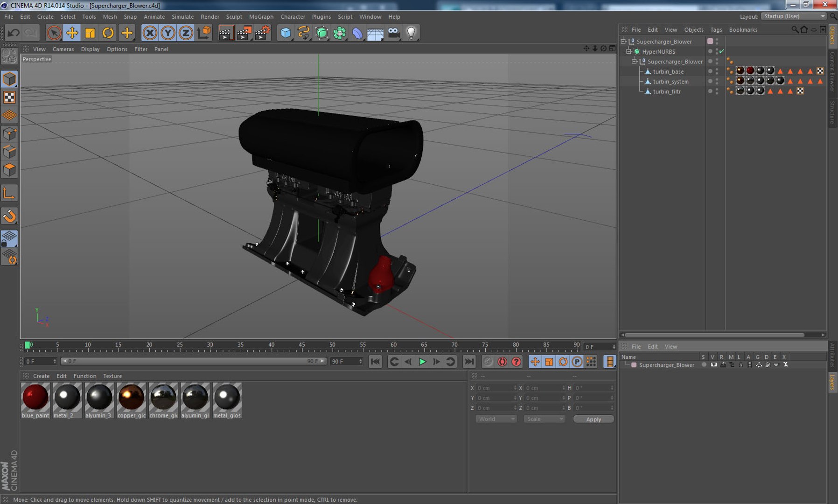Screen dimensions: 838x504
Task: Collapse the HyperNURBS tree node
Action: [x=629, y=51]
